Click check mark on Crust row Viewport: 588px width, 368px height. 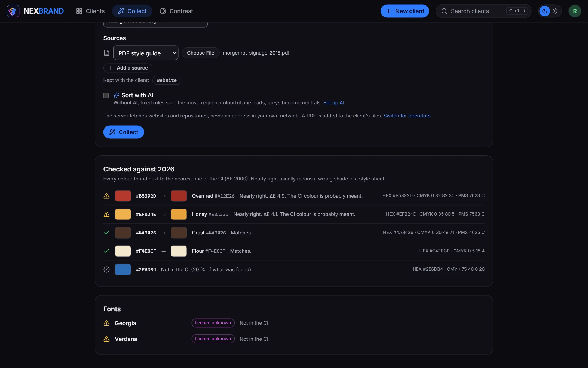pyautogui.click(x=106, y=233)
